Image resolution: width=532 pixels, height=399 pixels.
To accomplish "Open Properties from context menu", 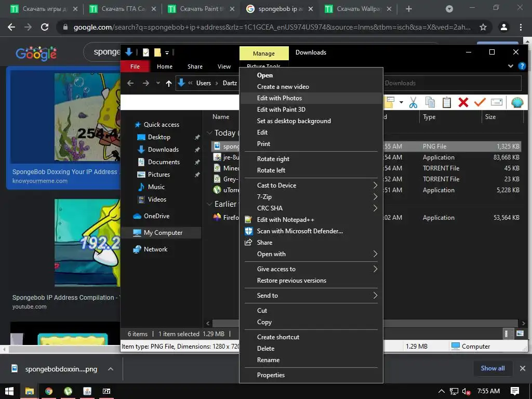I will click(311, 375).
